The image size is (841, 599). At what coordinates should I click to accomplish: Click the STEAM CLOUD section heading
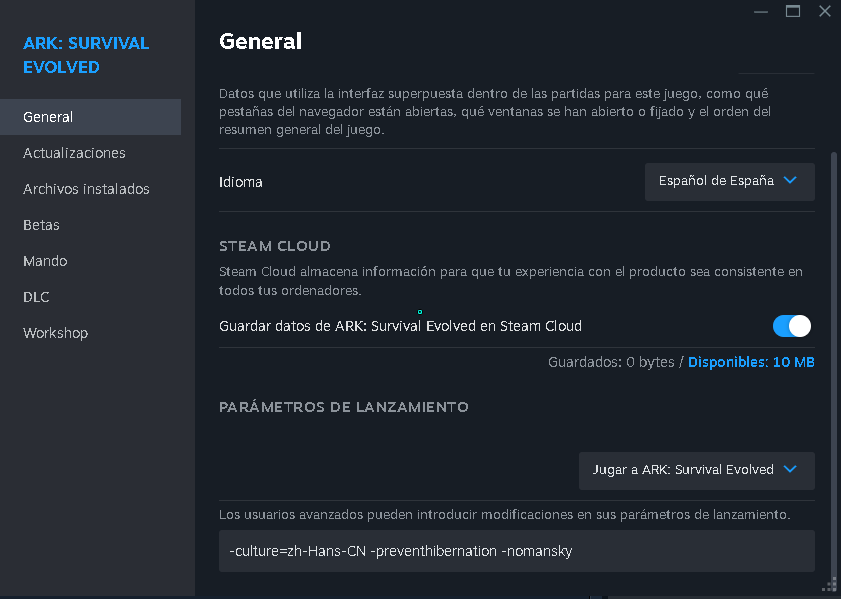pos(275,246)
